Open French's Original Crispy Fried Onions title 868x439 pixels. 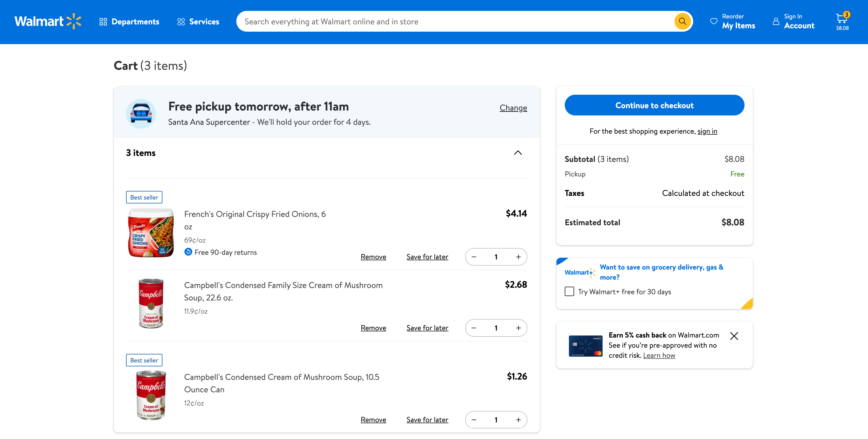[255, 220]
